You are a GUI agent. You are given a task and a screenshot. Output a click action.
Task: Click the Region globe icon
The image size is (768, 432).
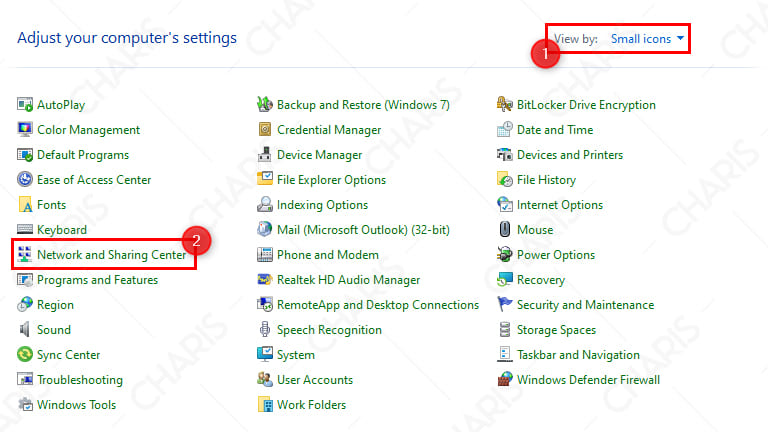25,304
